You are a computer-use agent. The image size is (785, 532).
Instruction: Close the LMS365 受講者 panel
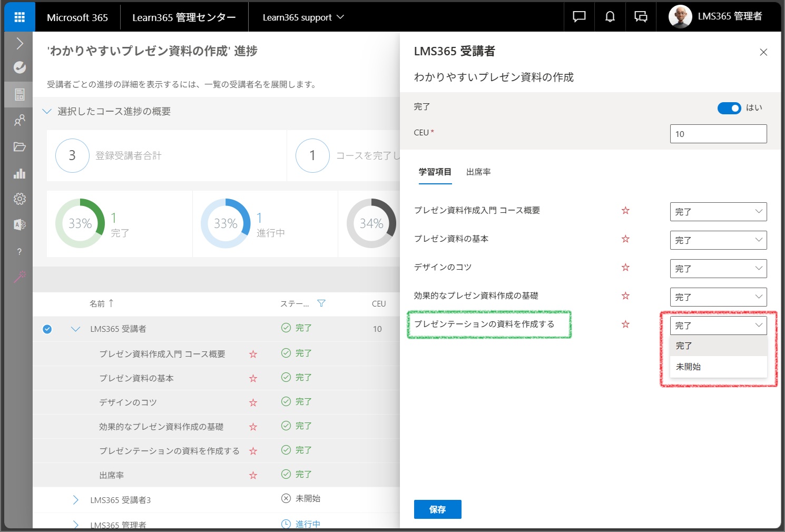763,52
